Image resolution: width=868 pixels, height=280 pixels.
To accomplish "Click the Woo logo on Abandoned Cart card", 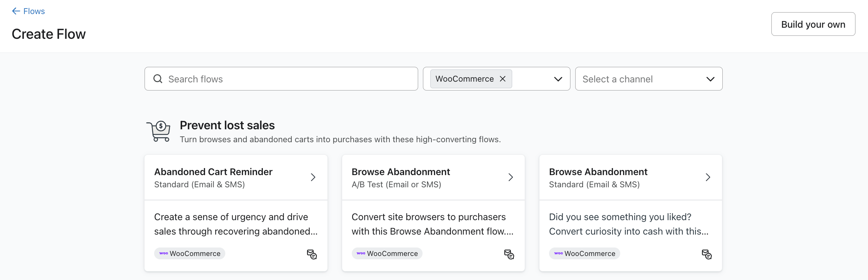I will (x=163, y=253).
